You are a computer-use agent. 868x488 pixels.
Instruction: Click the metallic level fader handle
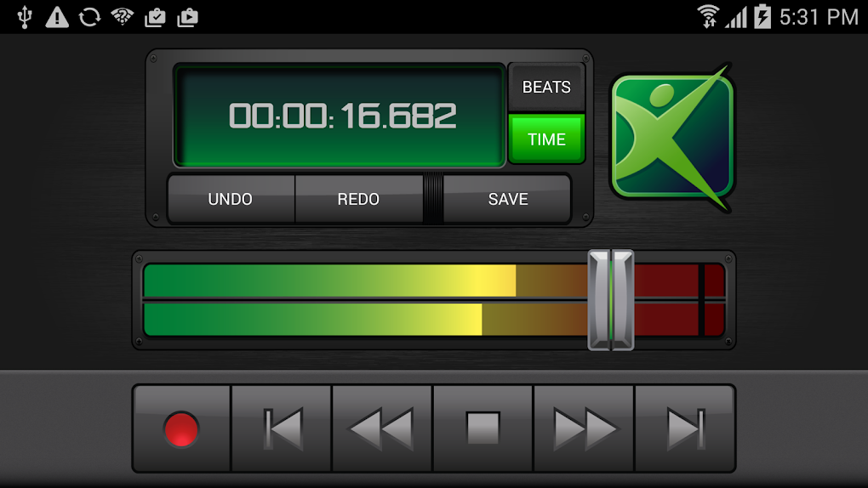coord(611,300)
